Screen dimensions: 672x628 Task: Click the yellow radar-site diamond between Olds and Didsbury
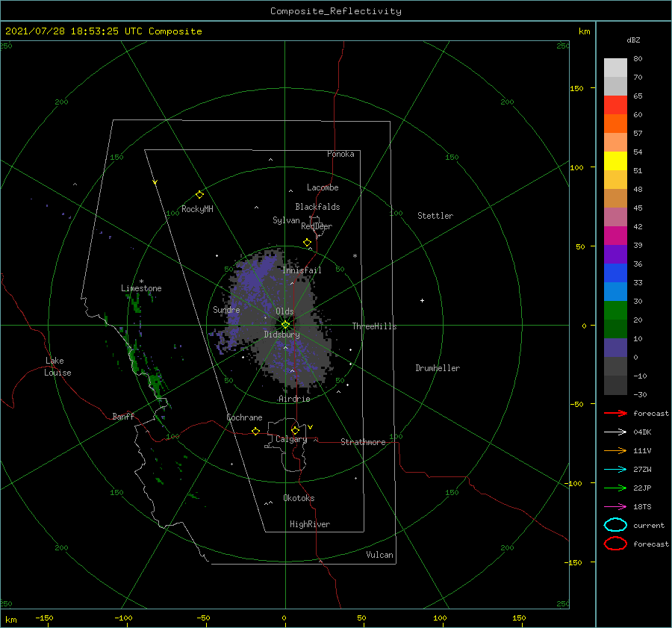285,325
